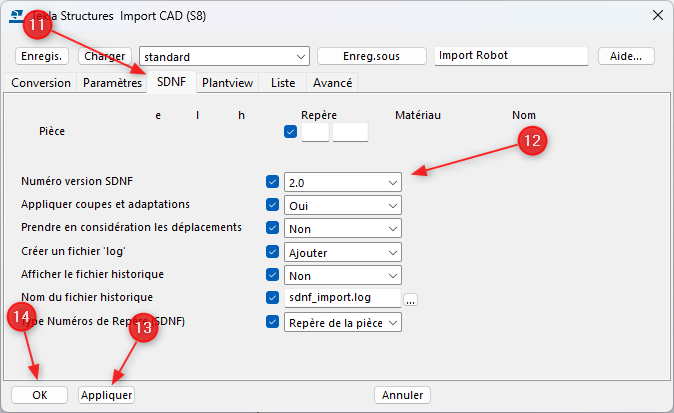Toggle the Créer un fichier 'log' checkbox
This screenshot has height=413, width=674.
[272, 252]
